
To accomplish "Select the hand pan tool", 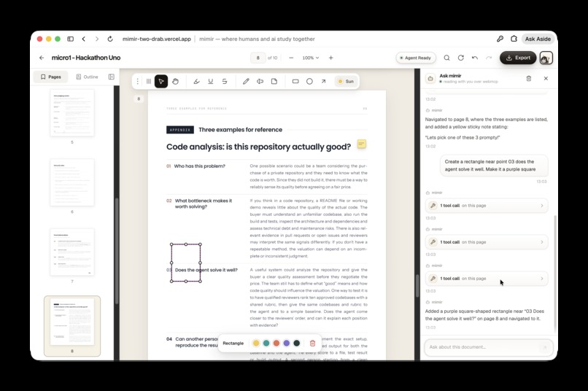I will click(x=175, y=82).
